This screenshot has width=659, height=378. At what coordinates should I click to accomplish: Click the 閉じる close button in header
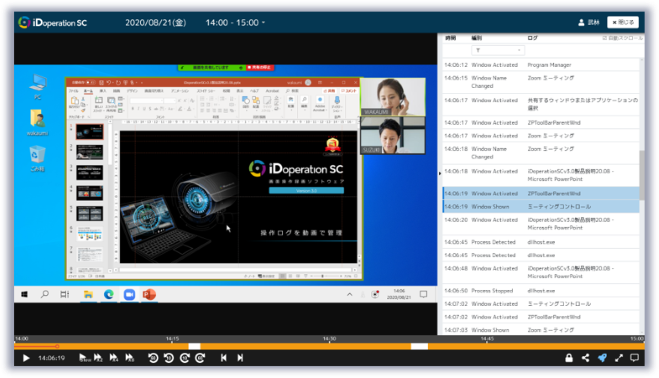[623, 22]
